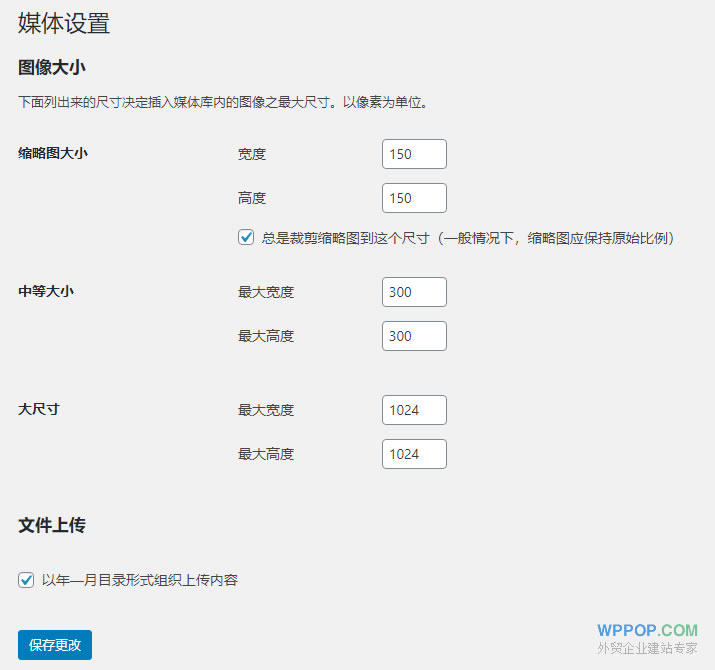Click the thumbnail 宽度 label

tap(252, 154)
